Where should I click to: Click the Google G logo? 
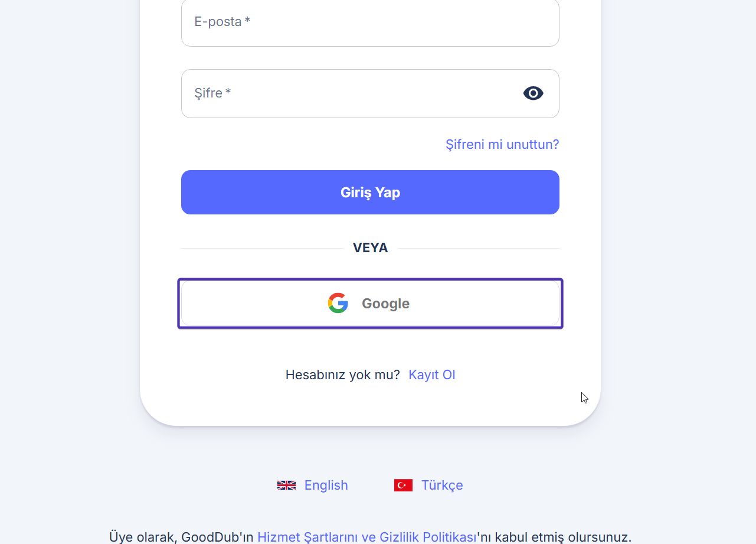338,303
